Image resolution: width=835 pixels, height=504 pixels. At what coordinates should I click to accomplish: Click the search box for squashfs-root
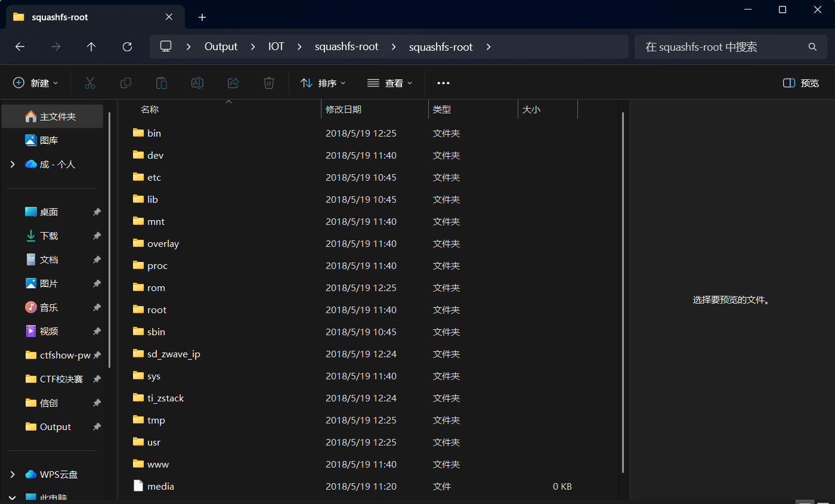point(731,47)
